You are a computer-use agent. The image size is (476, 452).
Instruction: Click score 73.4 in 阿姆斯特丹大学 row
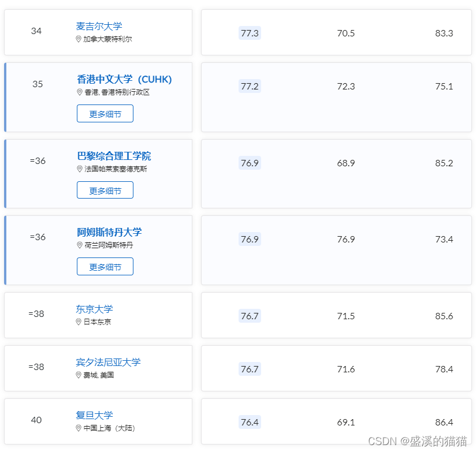click(x=444, y=239)
